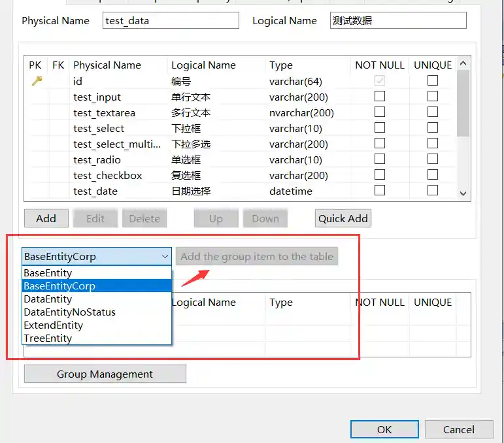Image resolution: width=504 pixels, height=443 pixels.
Task: Click the varchar(64) type cell
Action: click(295, 81)
